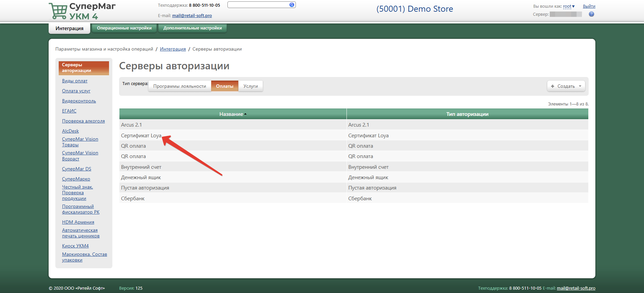
Task: Select the Услуги server type filter
Action: (x=251, y=86)
